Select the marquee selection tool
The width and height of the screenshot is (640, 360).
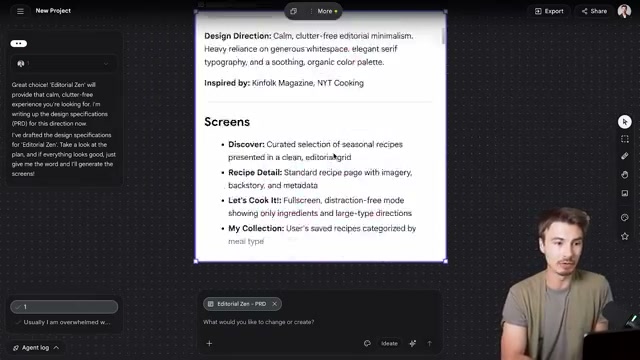(x=624, y=139)
